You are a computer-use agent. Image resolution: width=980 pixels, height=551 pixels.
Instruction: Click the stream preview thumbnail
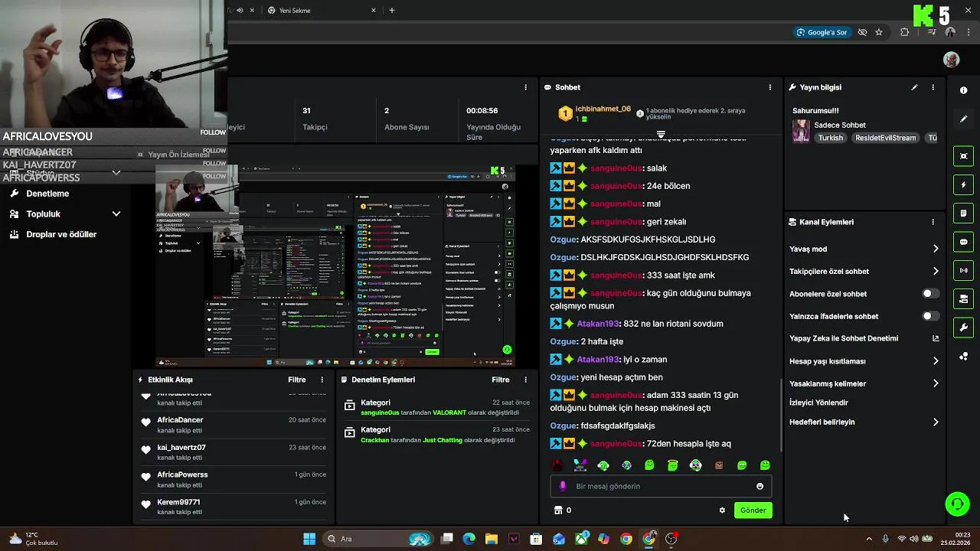tap(335, 267)
